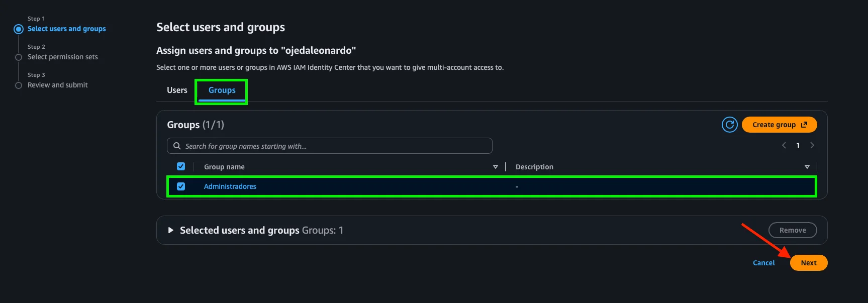The image size is (868, 303).
Task: Open the Administradores group link
Action: pyautogui.click(x=230, y=186)
